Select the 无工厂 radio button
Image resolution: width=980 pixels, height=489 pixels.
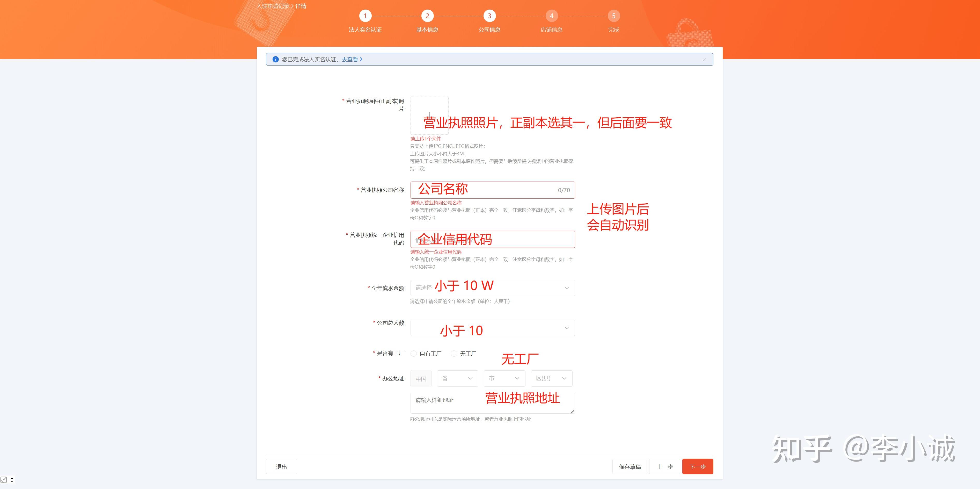tap(454, 354)
